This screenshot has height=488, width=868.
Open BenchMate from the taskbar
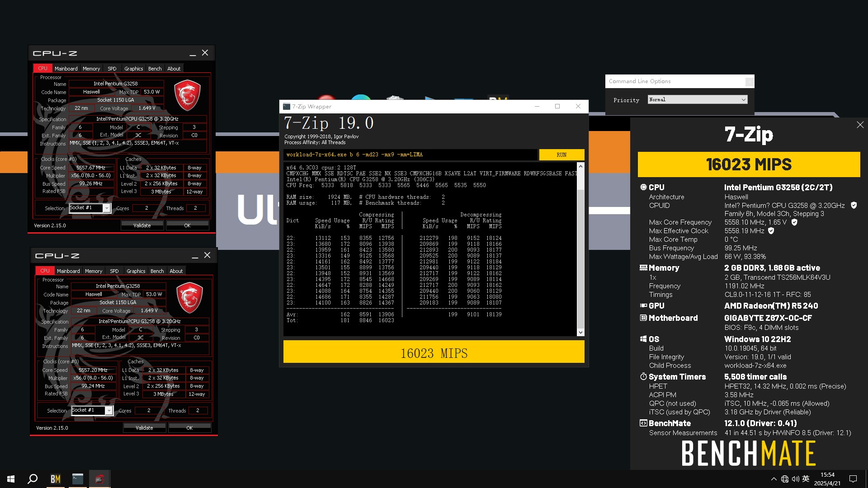coord(55,479)
